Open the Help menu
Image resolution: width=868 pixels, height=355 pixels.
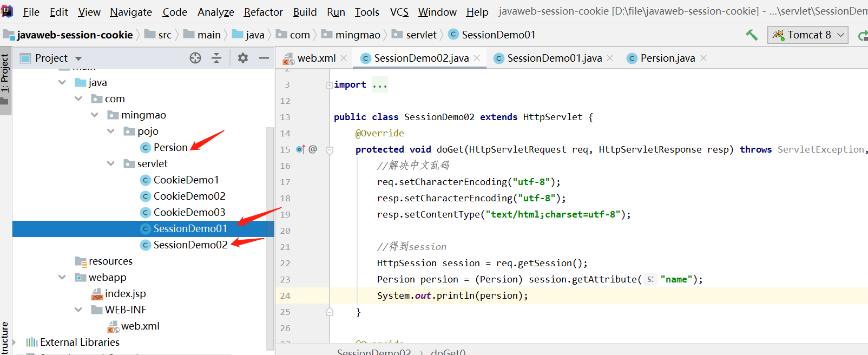(477, 12)
